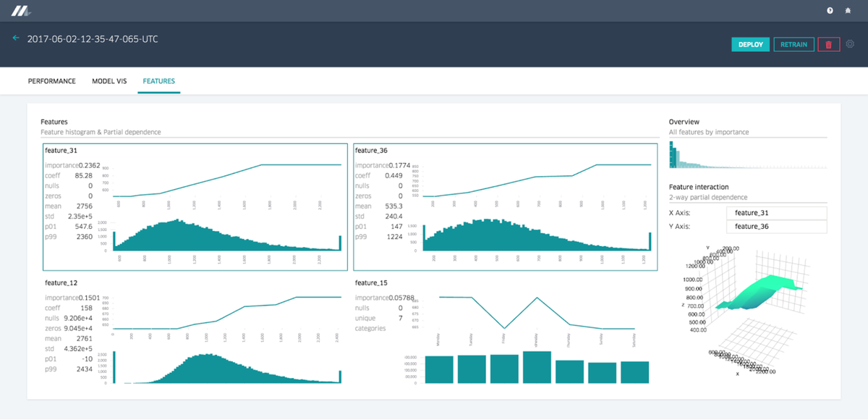Select the feature_12 card
868x420 pixels.
pos(195,332)
